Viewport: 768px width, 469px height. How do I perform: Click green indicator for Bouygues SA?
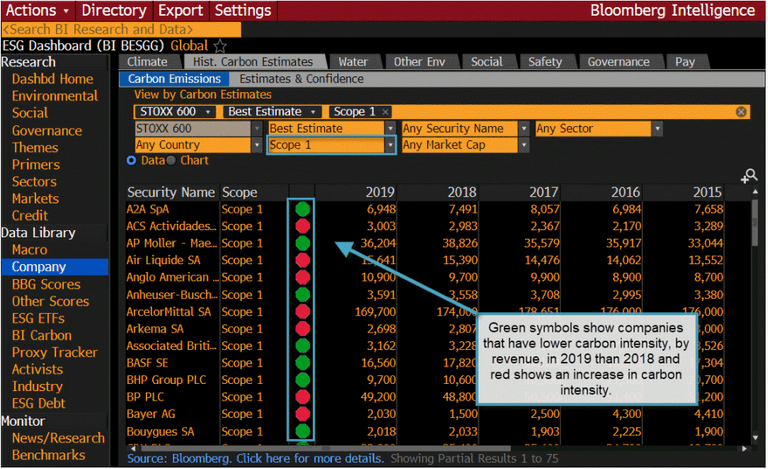(x=303, y=431)
